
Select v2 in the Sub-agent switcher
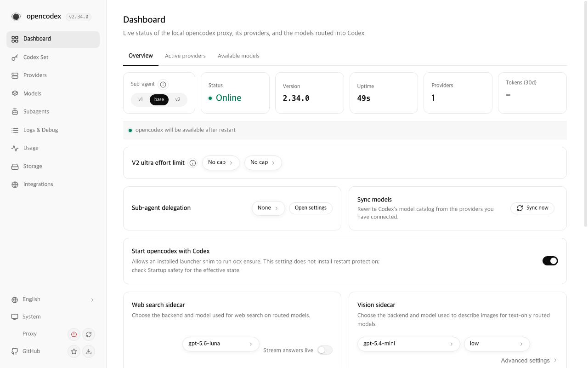click(x=178, y=100)
